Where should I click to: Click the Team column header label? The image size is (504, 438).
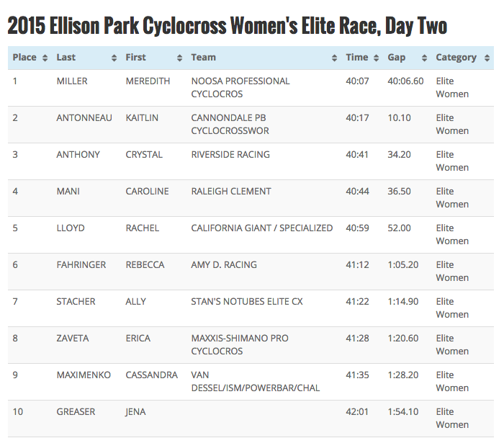point(203,58)
